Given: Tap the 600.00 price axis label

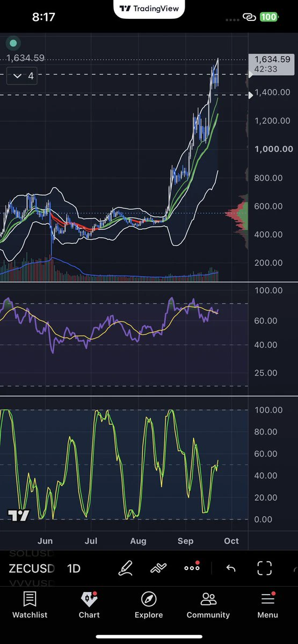Looking at the screenshot, I should coord(268,206).
